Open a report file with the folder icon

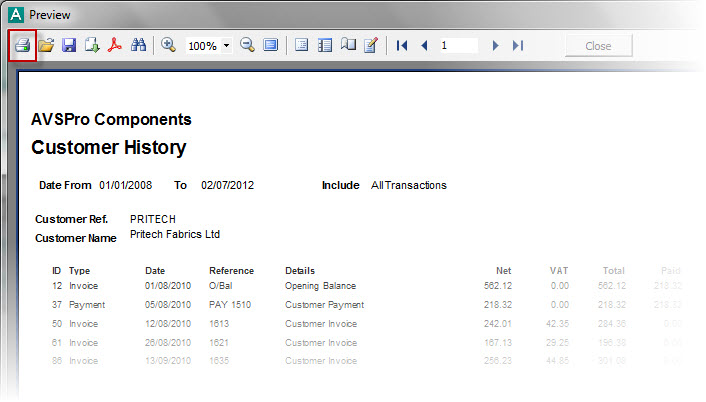pyautogui.click(x=46, y=46)
